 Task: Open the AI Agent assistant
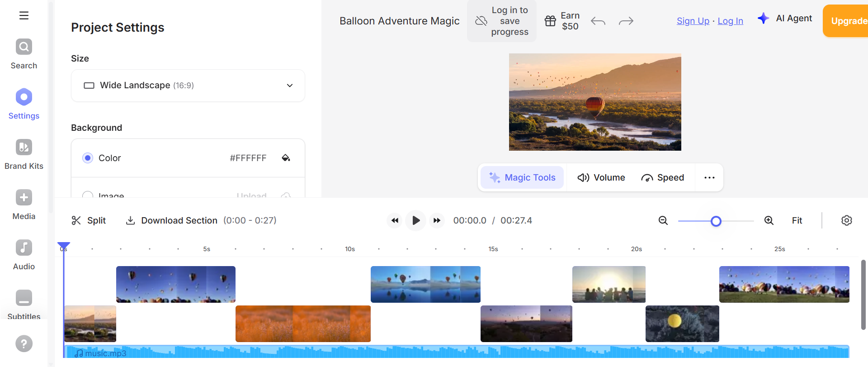(785, 18)
